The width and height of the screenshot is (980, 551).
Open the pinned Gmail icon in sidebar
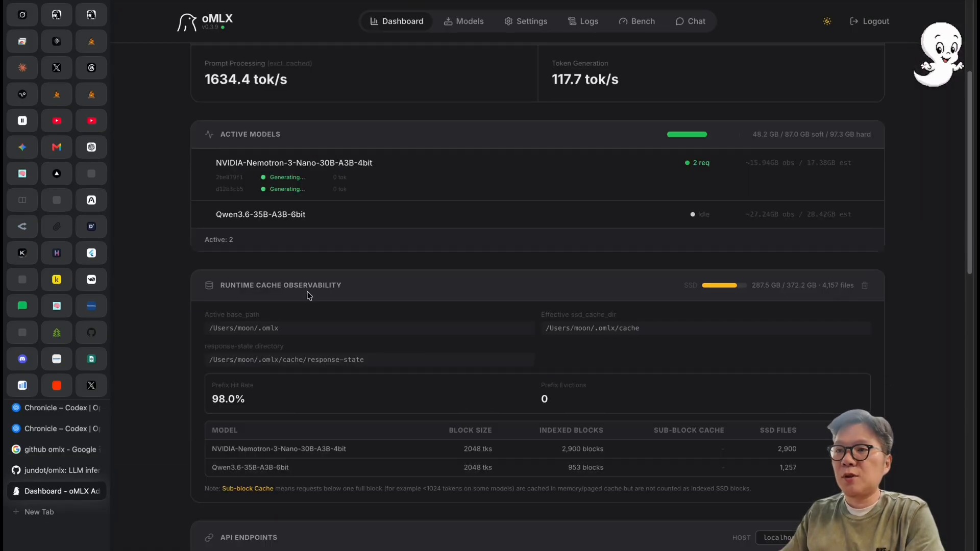(57, 147)
